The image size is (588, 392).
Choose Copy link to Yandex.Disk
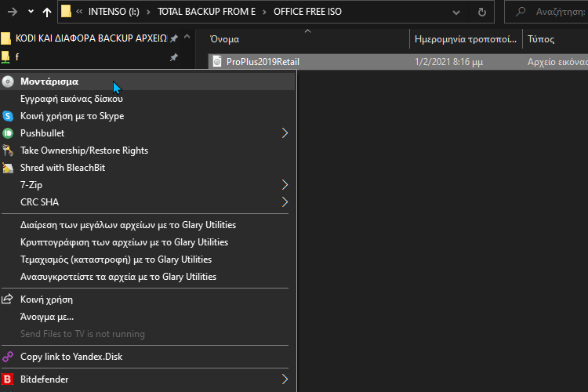click(x=147, y=357)
